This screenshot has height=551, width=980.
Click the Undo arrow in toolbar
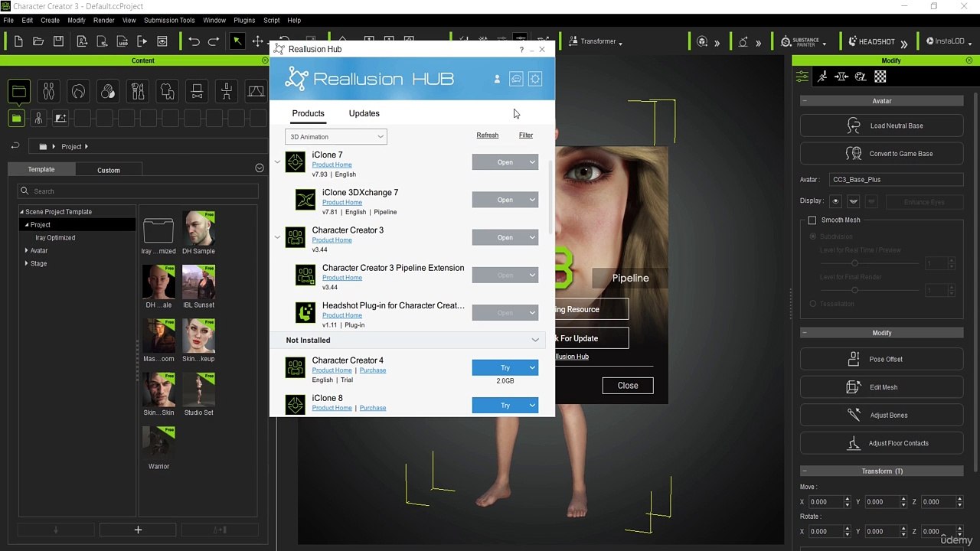click(x=194, y=41)
